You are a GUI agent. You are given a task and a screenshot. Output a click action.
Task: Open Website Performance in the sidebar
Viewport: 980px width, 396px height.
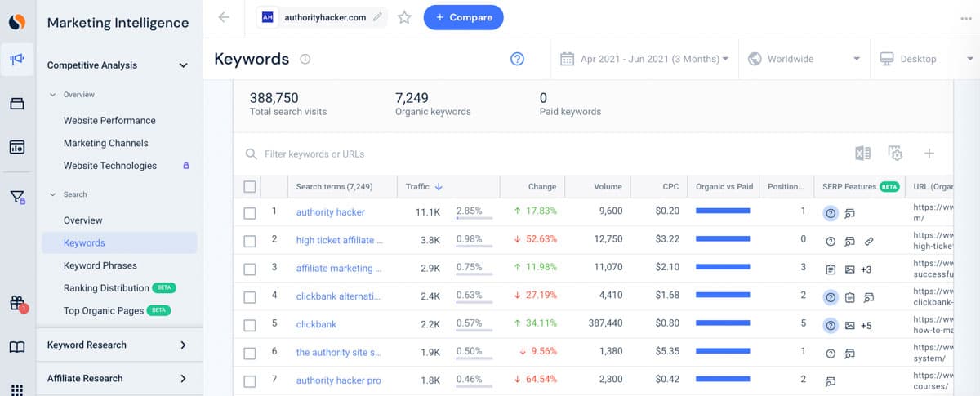point(109,121)
